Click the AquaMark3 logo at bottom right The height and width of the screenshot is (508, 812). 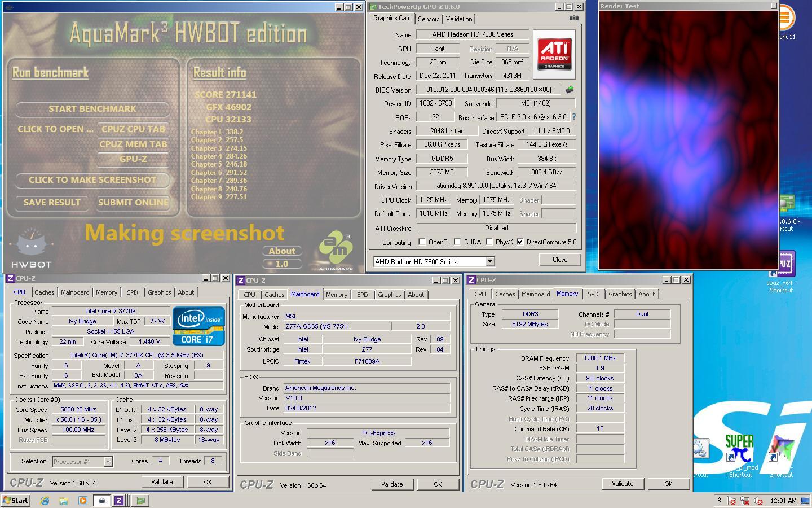point(336,250)
